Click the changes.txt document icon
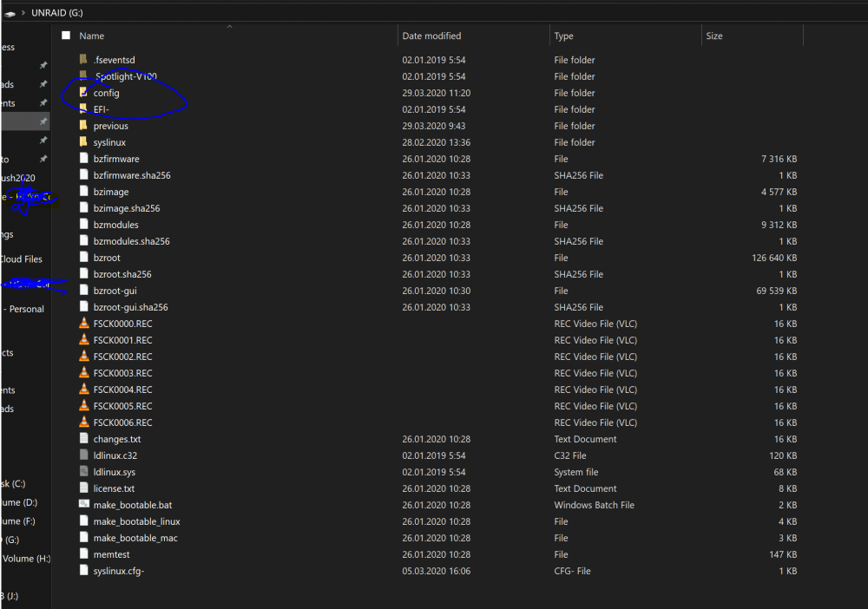This screenshot has width=868, height=609. [83, 439]
